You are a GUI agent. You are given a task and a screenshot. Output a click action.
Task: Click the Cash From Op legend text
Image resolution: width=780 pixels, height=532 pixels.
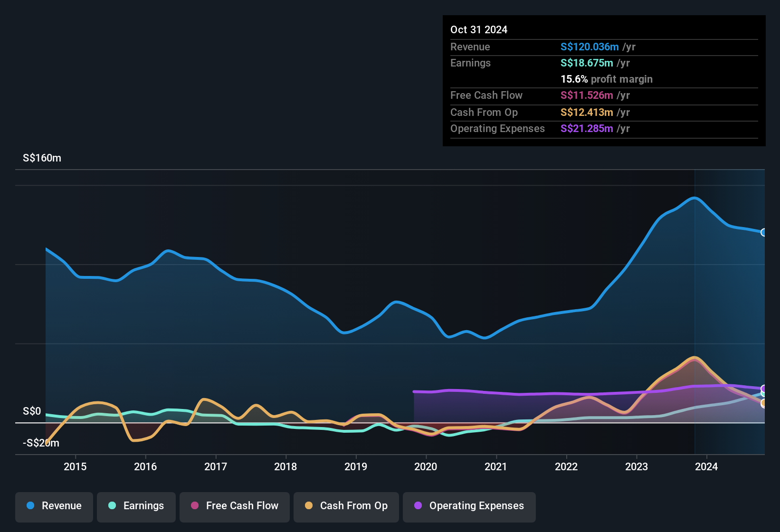(353, 506)
